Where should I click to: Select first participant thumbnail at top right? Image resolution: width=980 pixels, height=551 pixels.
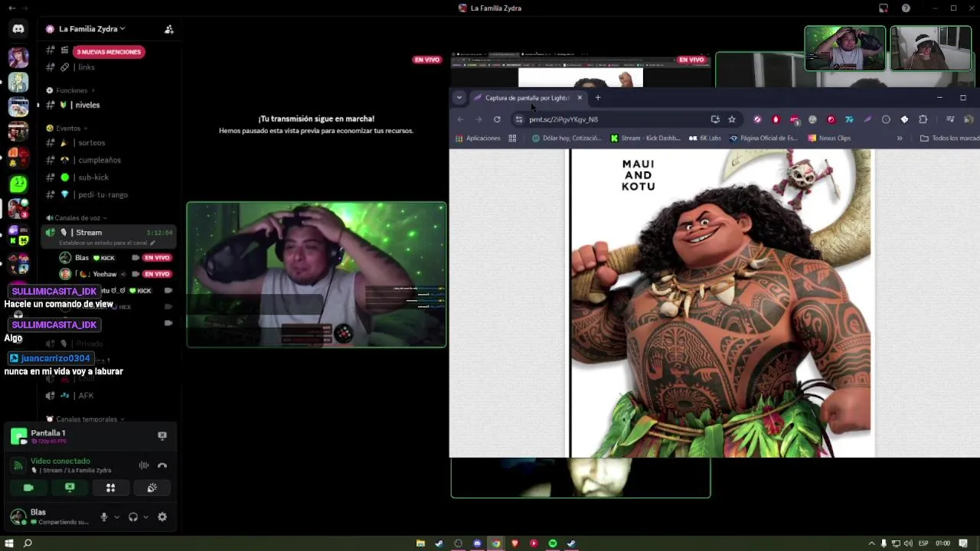click(845, 48)
